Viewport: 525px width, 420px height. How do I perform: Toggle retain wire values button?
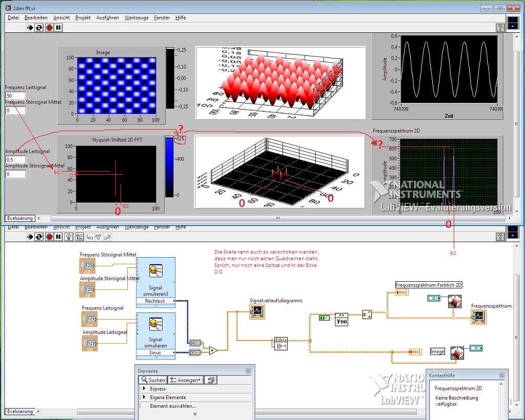pos(79,237)
